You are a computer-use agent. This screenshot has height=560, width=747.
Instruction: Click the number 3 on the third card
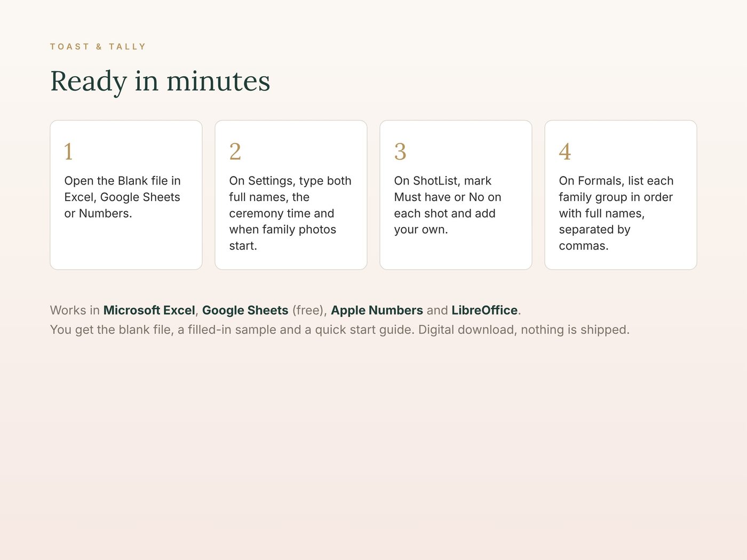(x=400, y=151)
